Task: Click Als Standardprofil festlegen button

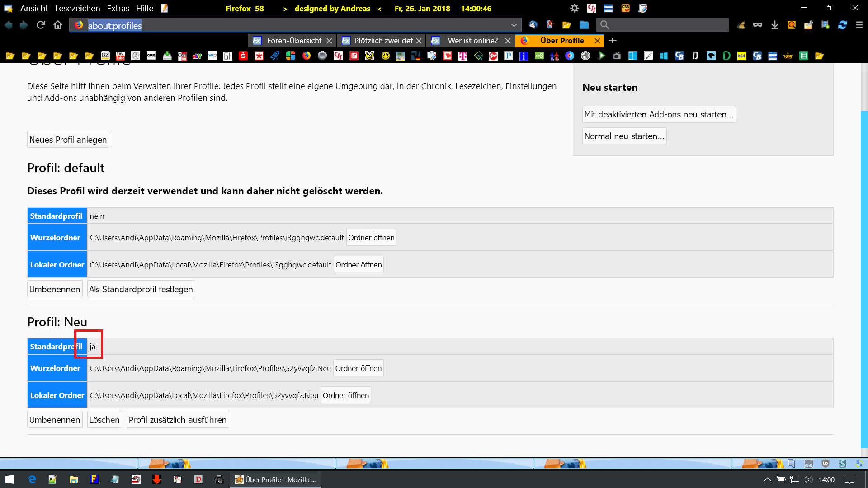Action: pyautogui.click(x=141, y=289)
